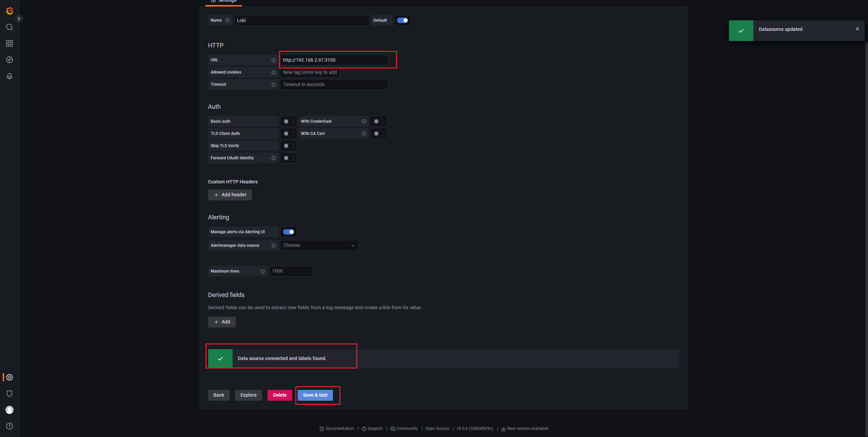
Task: Open Alerting bell icon in sidebar
Action: coord(9,76)
